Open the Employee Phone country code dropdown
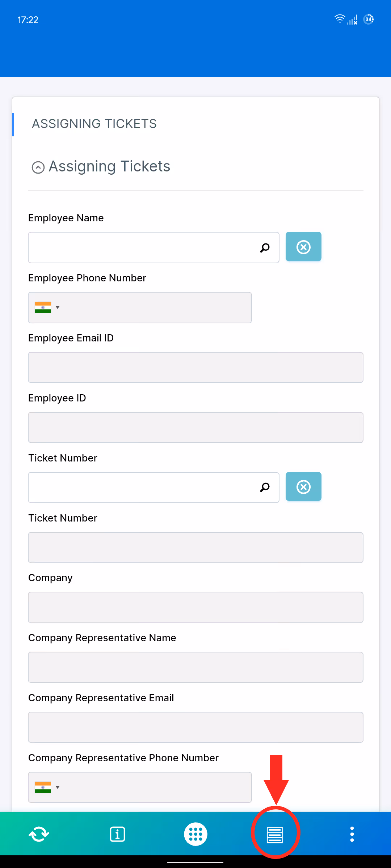 58,307
